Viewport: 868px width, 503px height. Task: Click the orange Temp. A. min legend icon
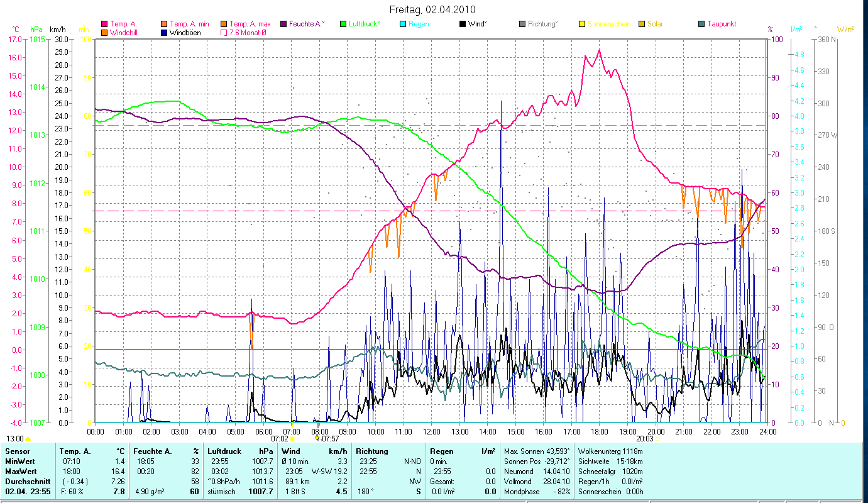(x=164, y=24)
